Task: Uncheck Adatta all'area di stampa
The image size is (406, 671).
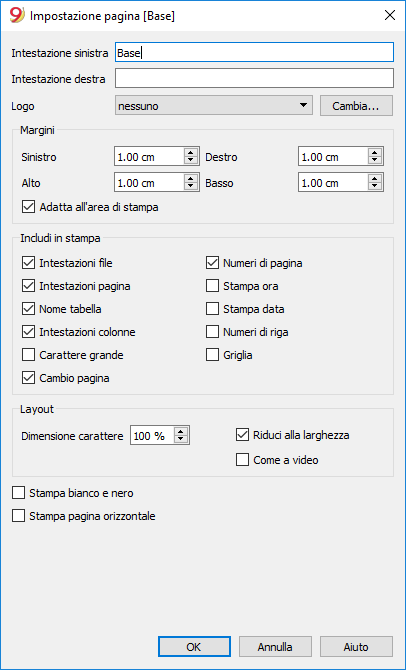Action: [28, 207]
